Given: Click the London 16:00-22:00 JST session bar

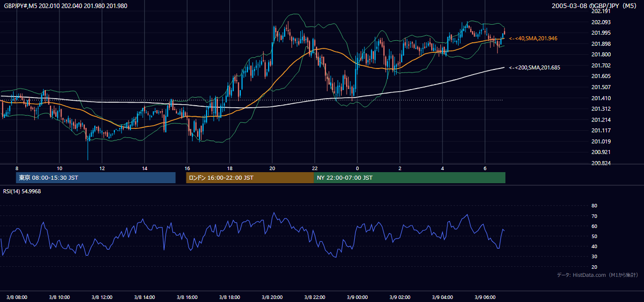Looking at the screenshot, I should (250, 178).
